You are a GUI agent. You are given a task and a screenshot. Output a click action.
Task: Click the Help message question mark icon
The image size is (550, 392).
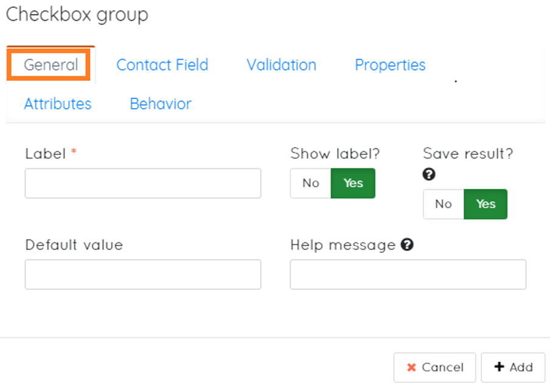coord(408,245)
